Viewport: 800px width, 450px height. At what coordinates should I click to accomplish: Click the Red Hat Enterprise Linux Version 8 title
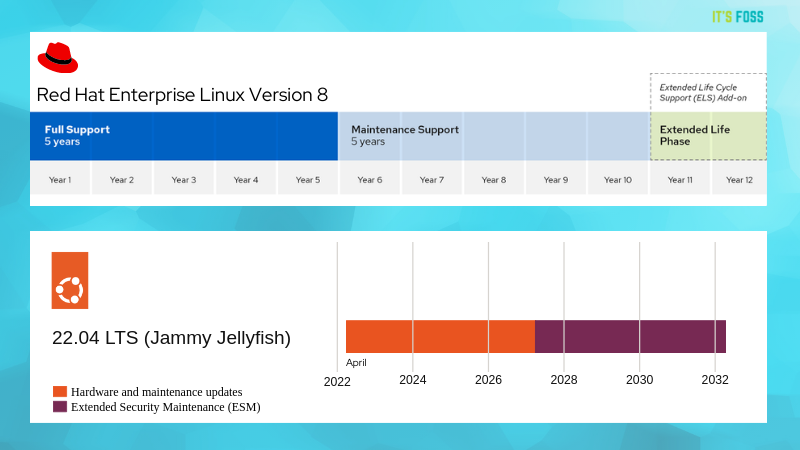[x=182, y=95]
